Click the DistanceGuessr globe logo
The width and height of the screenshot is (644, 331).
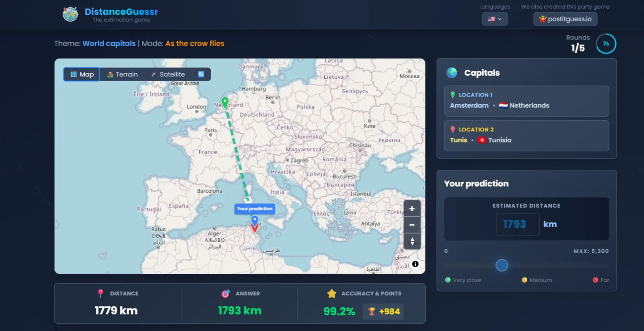pos(70,14)
